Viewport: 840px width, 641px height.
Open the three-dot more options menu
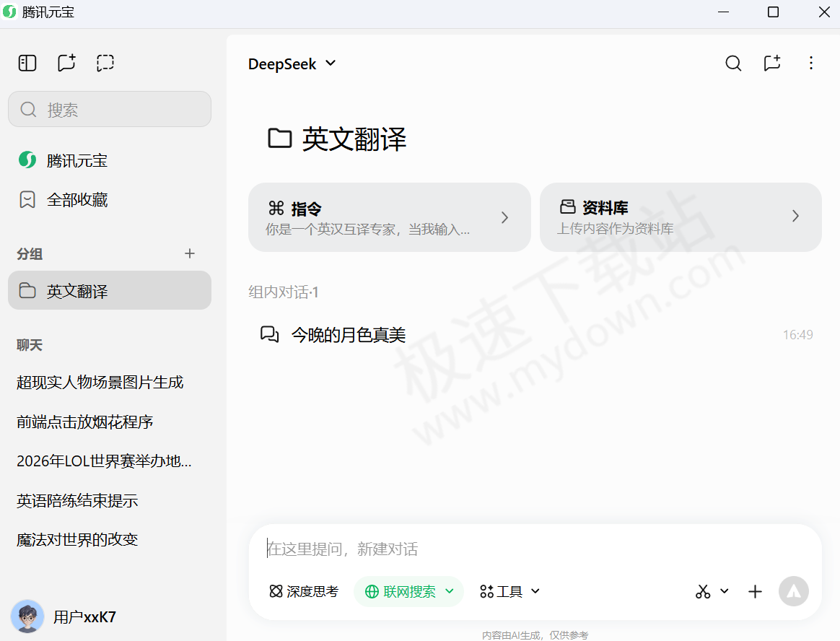click(x=811, y=64)
